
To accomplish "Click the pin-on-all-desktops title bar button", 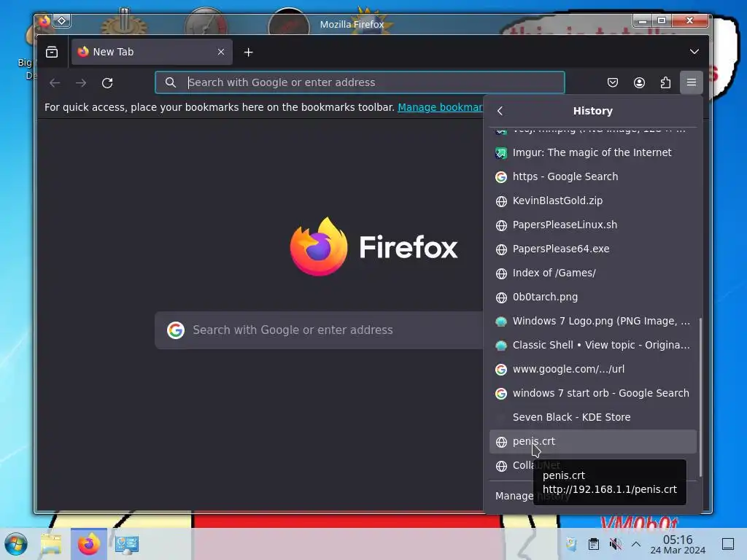I will tap(62, 21).
